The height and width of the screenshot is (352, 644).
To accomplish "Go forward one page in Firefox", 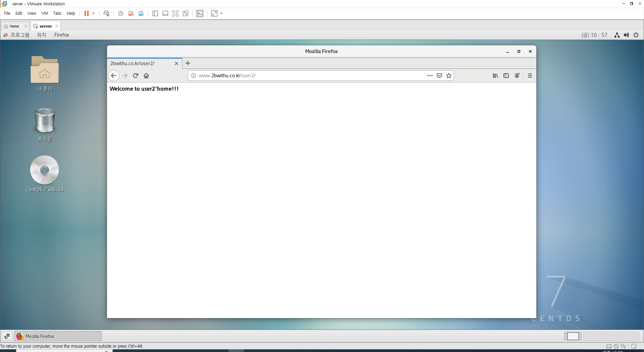I will [x=125, y=76].
